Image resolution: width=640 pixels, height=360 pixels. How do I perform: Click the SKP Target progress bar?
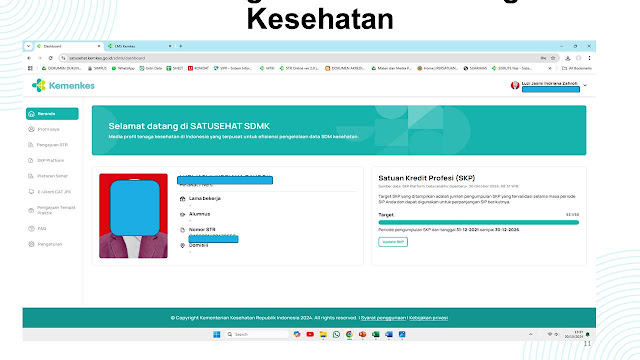(478, 222)
